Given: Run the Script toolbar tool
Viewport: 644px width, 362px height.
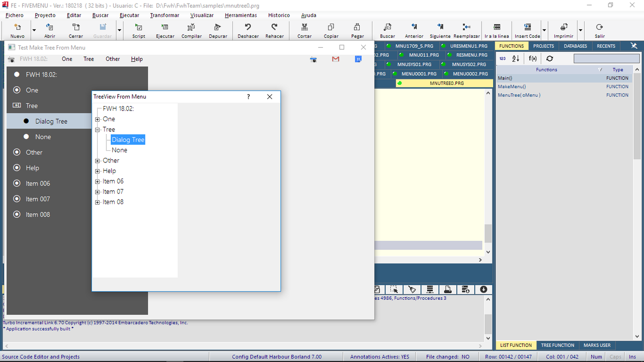Looking at the screenshot, I should click(x=139, y=30).
